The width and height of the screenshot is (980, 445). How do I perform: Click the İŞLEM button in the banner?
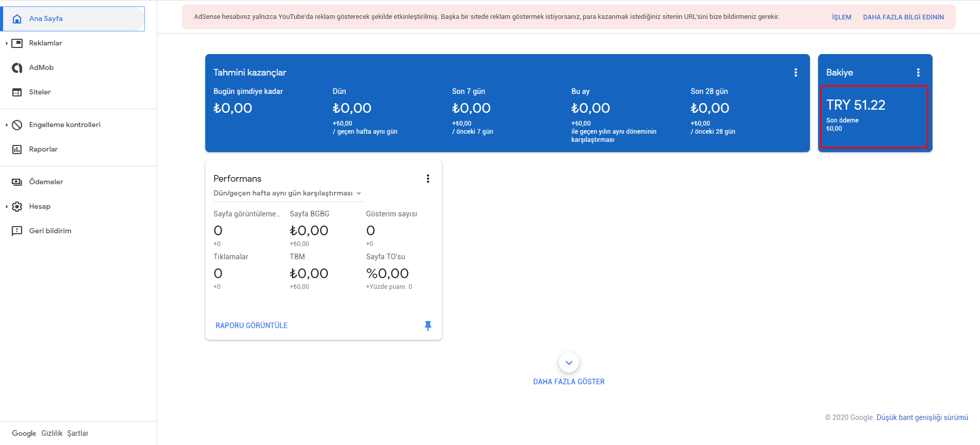[842, 17]
